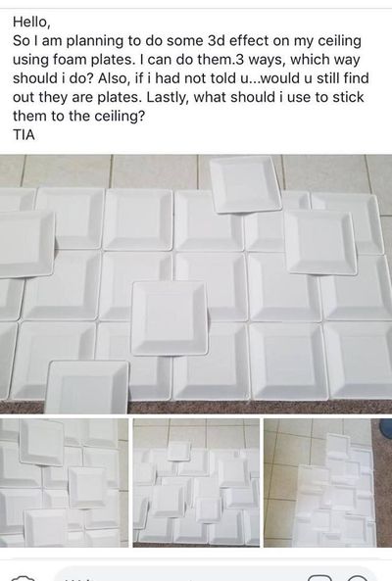Click the line starting "should i do? Also"
The width and height of the screenshot is (392, 581).
coord(191,78)
